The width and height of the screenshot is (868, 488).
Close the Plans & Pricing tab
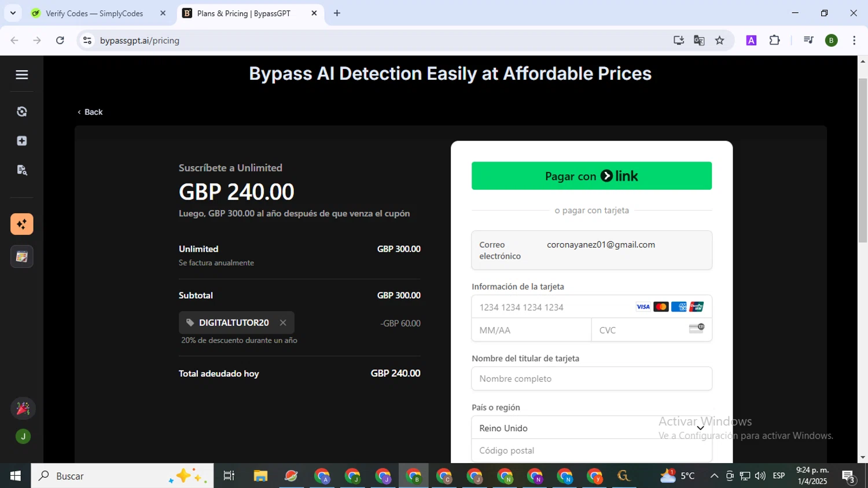click(x=314, y=13)
